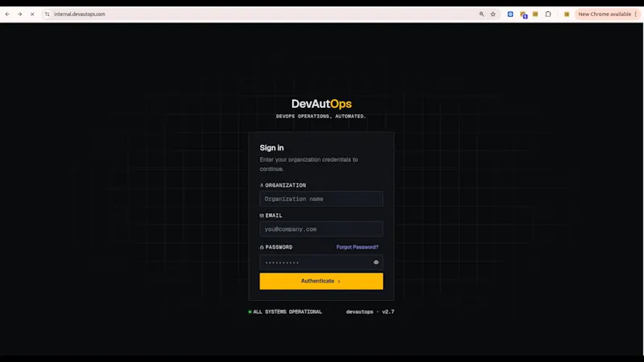Screen dimensions: 644x362
Task: Click the New Chrome available update button
Action: (605, 14)
